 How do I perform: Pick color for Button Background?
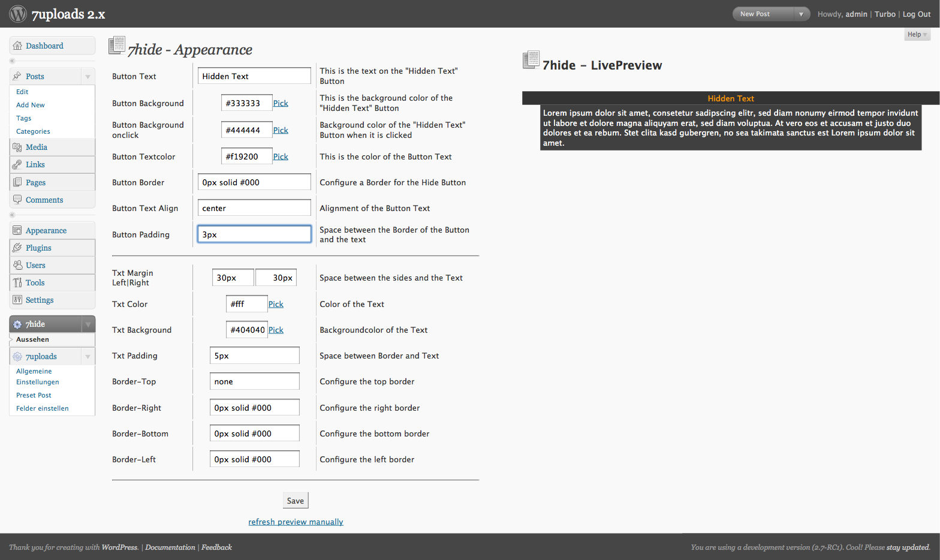coord(281,103)
